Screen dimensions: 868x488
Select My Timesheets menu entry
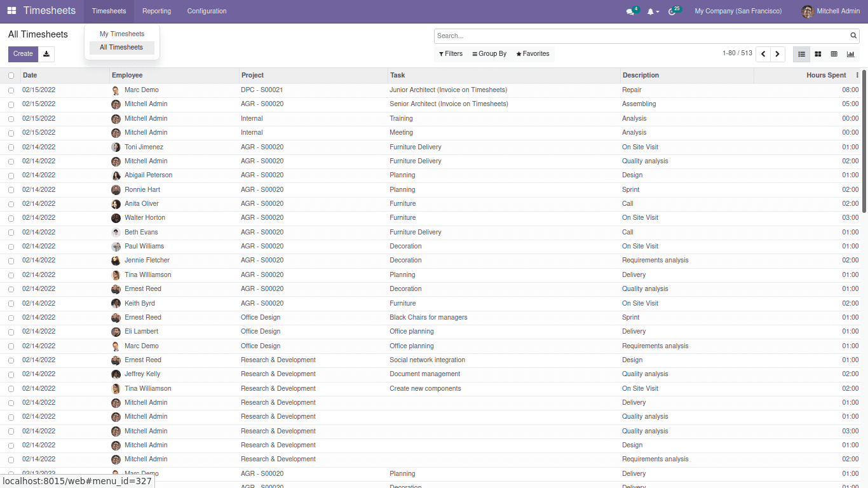(x=122, y=34)
